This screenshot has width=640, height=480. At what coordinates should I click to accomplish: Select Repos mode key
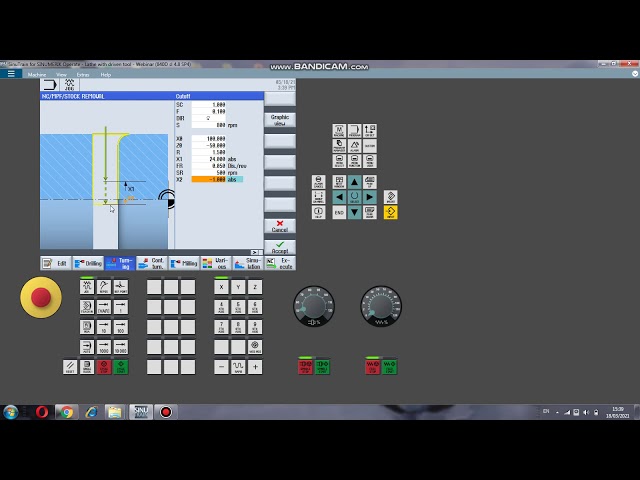(104, 287)
